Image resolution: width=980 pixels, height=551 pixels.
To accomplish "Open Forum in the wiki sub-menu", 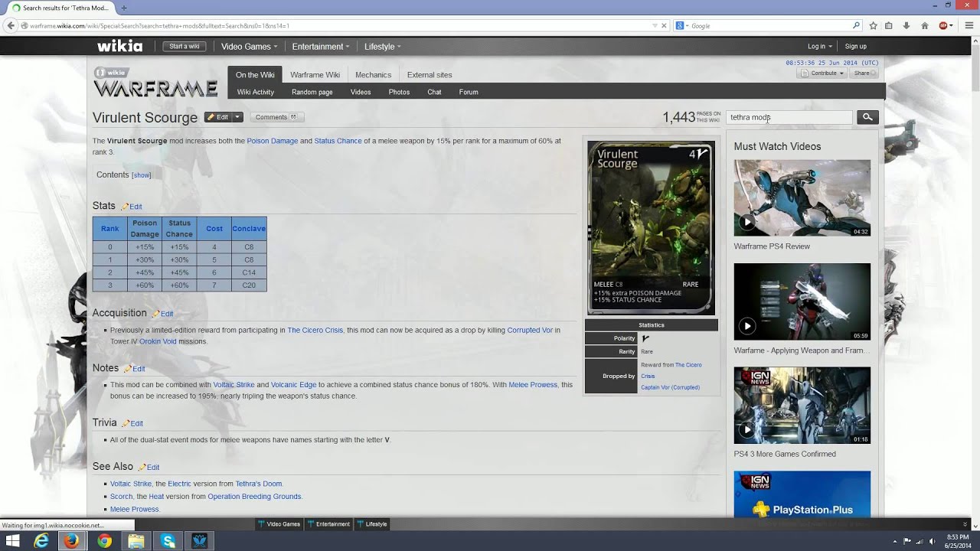I will click(x=469, y=92).
